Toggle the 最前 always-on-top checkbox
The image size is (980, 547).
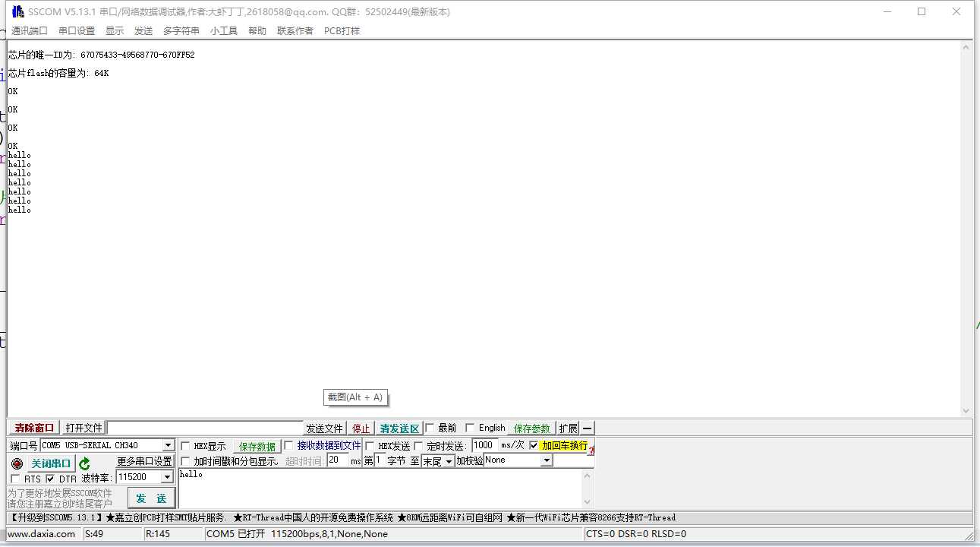tap(430, 428)
